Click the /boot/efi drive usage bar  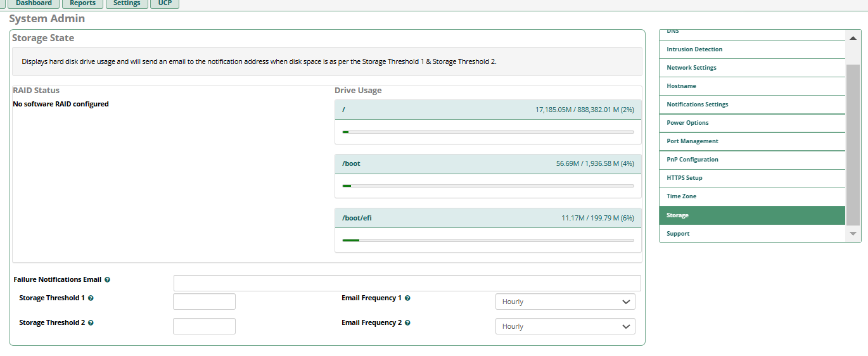[488, 240]
